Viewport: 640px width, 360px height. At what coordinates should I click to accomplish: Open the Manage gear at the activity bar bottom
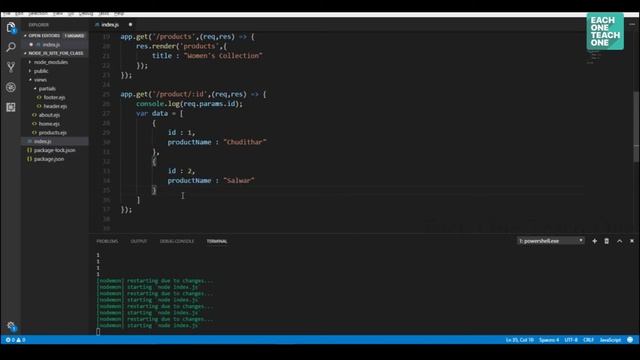[11, 326]
